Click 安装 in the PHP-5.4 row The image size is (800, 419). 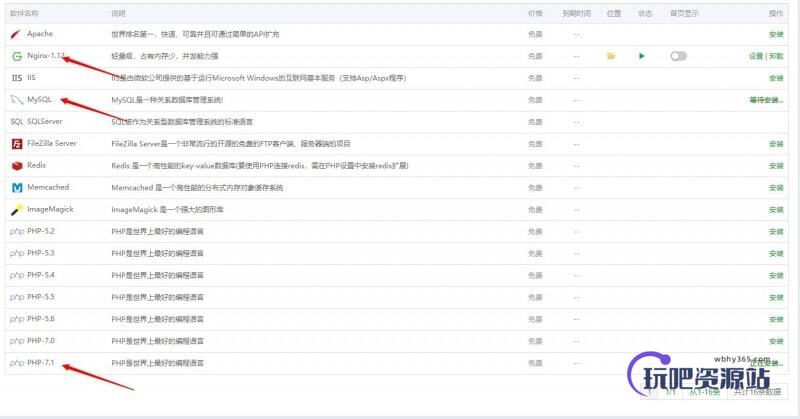[x=776, y=276]
